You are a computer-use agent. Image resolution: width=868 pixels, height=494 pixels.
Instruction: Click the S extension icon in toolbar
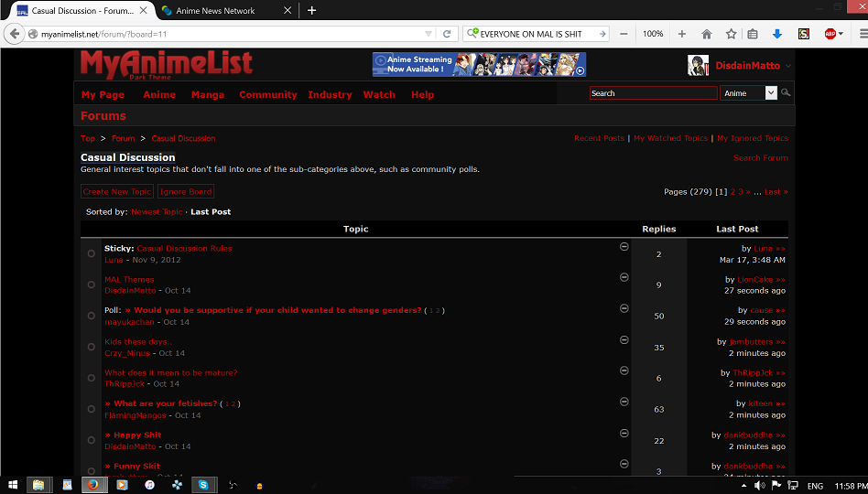click(804, 34)
